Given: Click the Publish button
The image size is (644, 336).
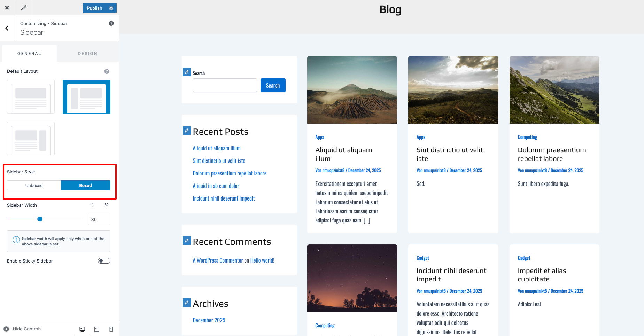Looking at the screenshot, I should 94,8.
